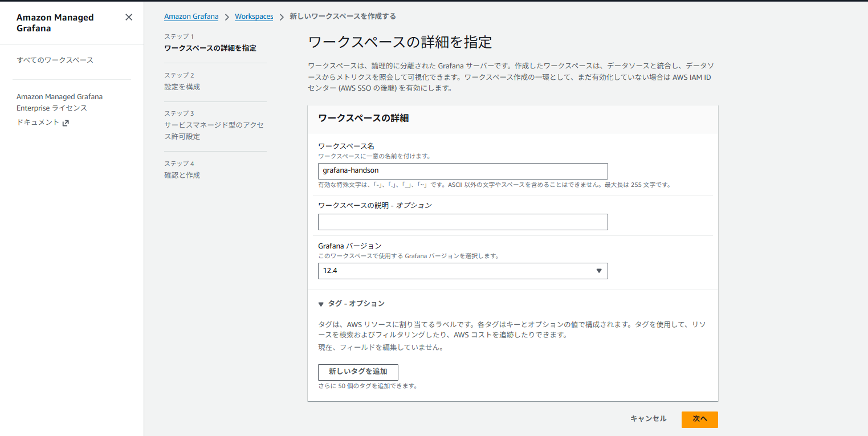Click the Grafana version dropdown arrow
The image size is (868, 436).
599,271
